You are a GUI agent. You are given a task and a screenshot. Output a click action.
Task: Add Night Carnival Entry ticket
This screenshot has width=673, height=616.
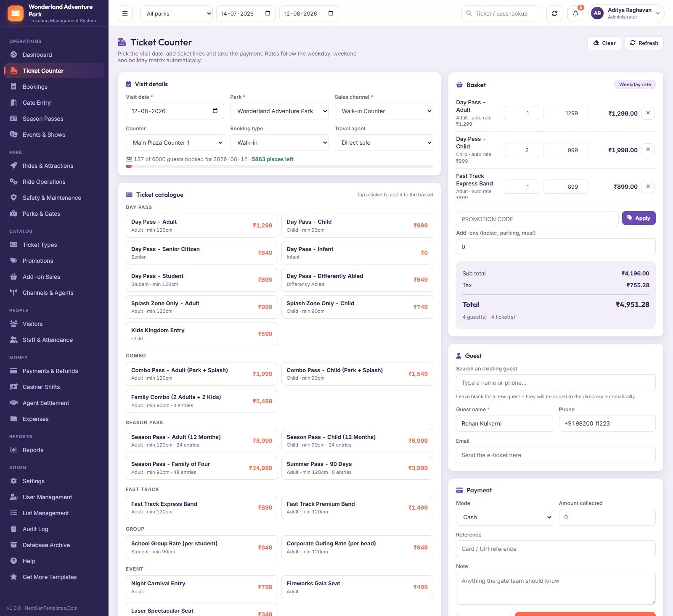(x=202, y=587)
